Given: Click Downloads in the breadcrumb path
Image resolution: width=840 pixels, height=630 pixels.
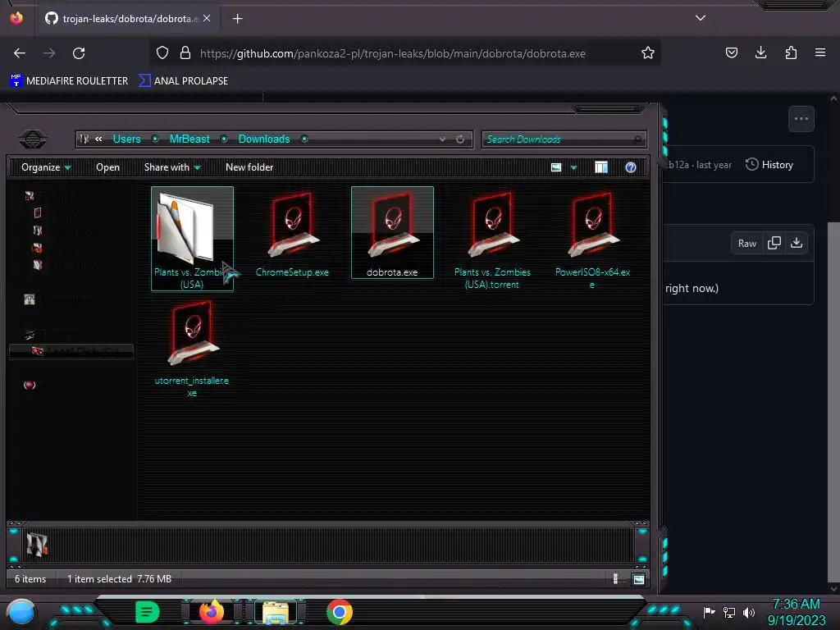Looking at the screenshot, I should click(x=264, y=139).
